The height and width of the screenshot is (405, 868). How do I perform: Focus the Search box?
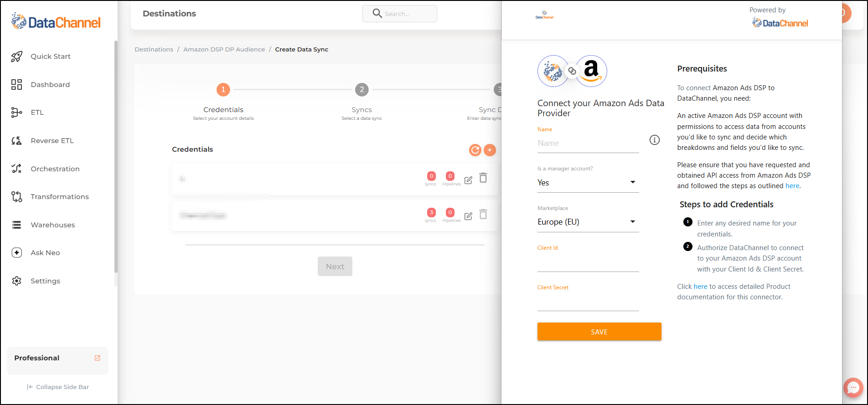[x=400, y=14]
